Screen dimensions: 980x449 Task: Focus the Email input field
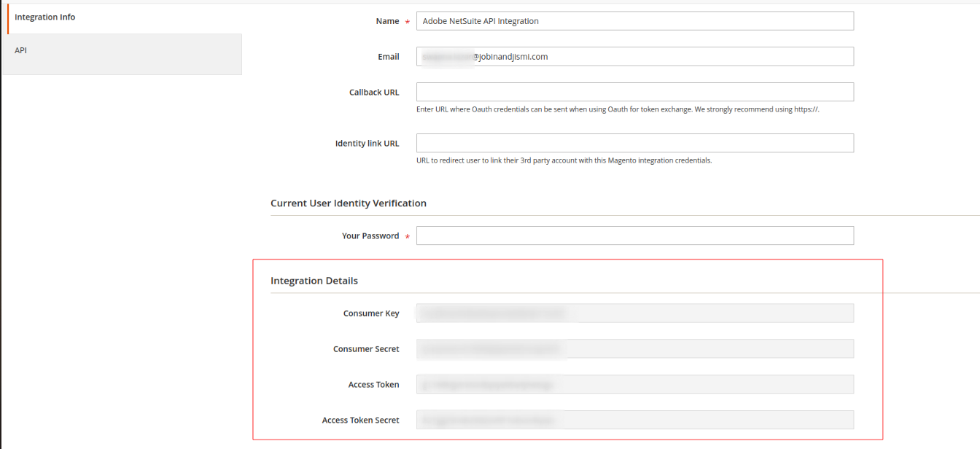pyautogui.click(x=634, y=56)
